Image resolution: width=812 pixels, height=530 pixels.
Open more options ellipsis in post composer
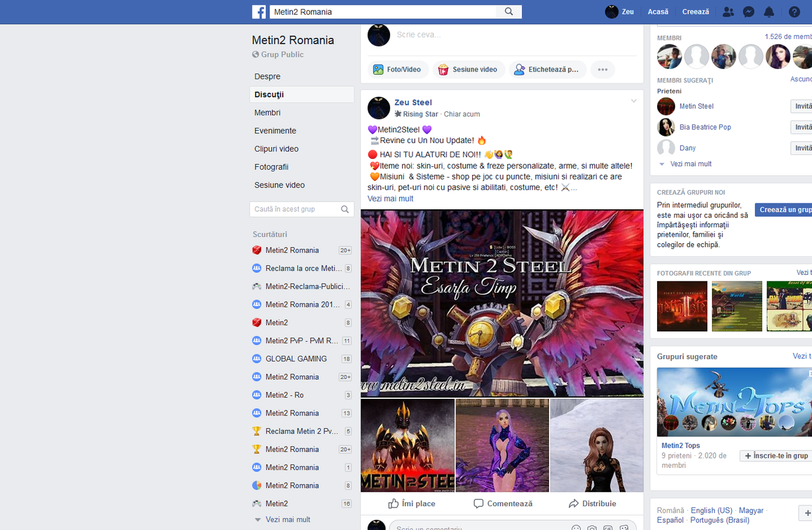pos(603,70)
